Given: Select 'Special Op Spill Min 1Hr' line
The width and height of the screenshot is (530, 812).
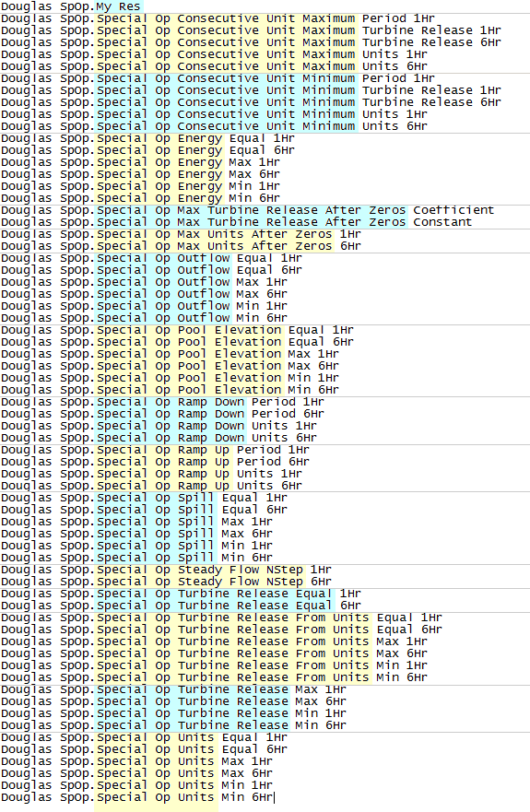Looking at the screenshot, I should [136, 546].
